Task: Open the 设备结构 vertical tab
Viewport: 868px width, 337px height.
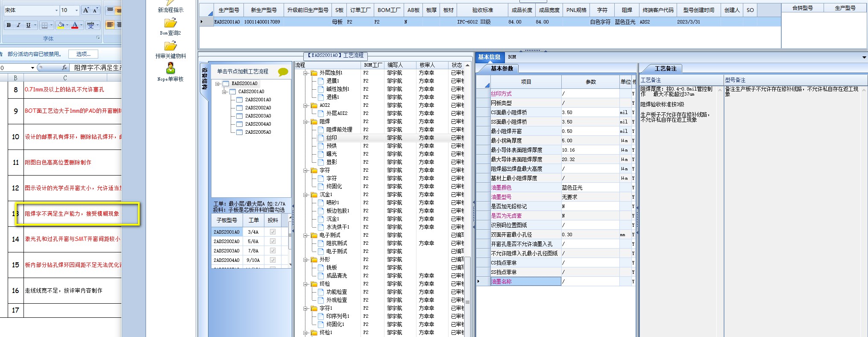Action: tap(205, 79)
